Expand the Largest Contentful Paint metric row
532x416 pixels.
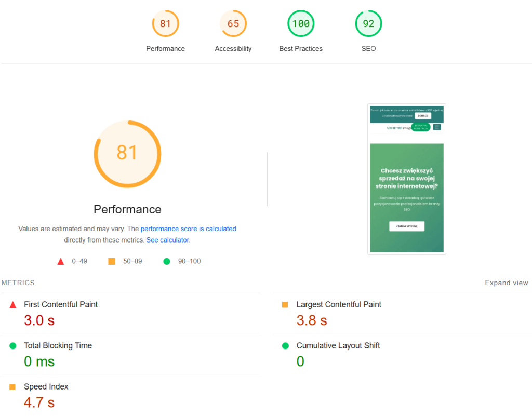coord(339,305)
